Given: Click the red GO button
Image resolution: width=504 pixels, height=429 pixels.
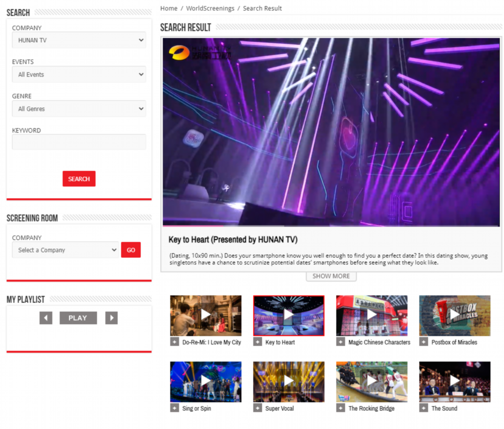Looking at the screenshot, I should tap(131, 250).
